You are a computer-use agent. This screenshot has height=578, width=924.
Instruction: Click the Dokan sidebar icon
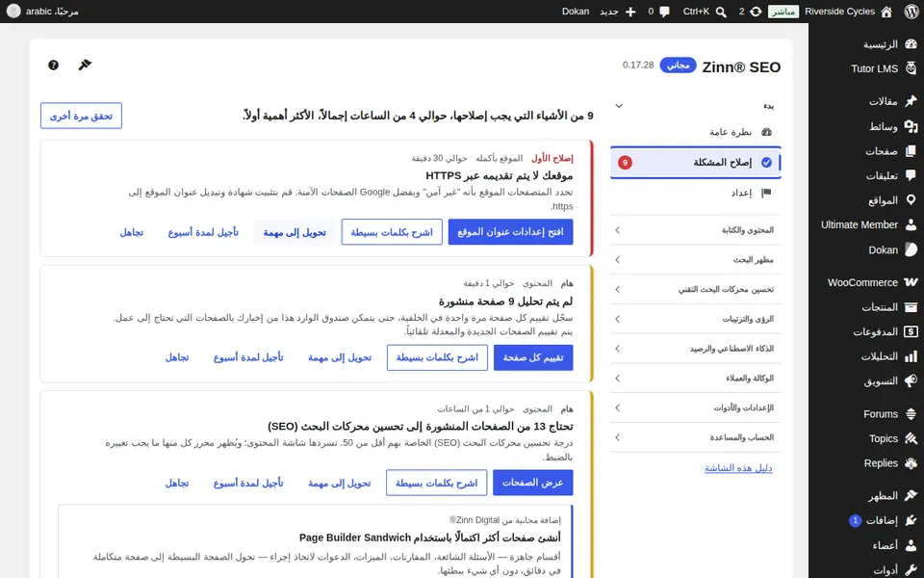pos(911,250)
